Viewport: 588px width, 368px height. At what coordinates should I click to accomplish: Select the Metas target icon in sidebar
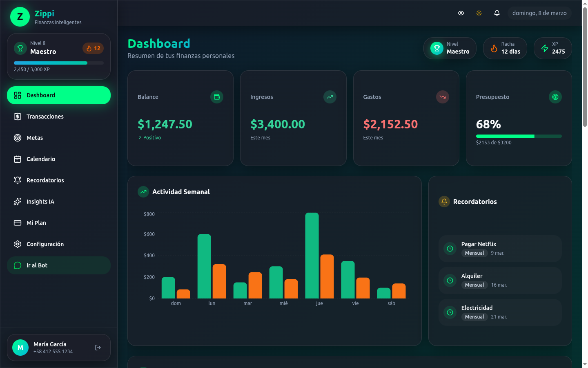[x=17, y=138]
